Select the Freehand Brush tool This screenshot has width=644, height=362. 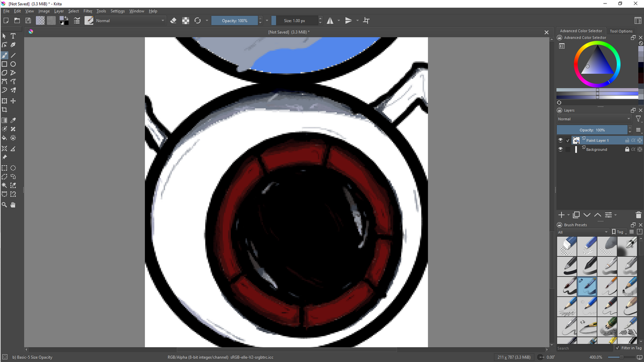(4, 55)
